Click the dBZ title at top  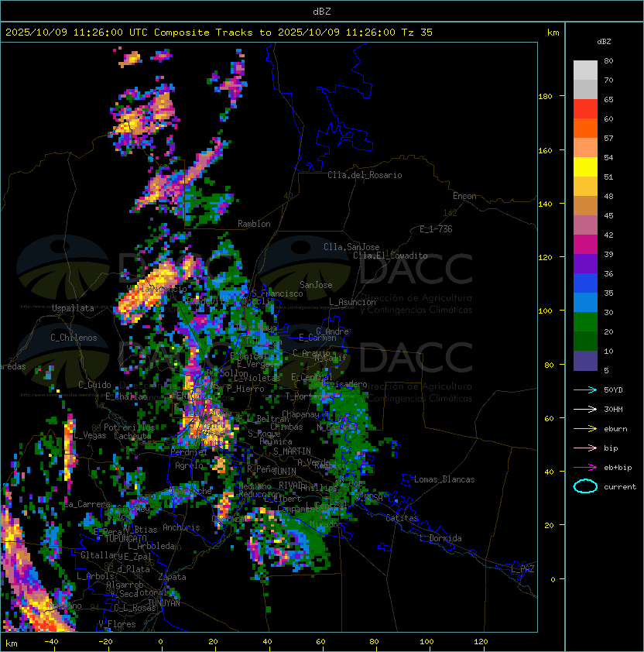pos(322,11)
